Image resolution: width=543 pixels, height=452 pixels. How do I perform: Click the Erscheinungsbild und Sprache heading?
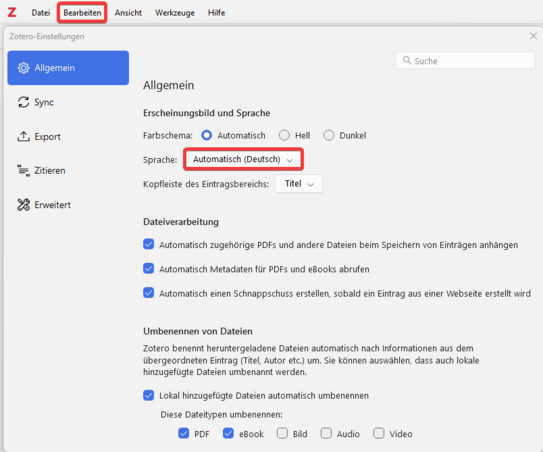pos(207,113)
